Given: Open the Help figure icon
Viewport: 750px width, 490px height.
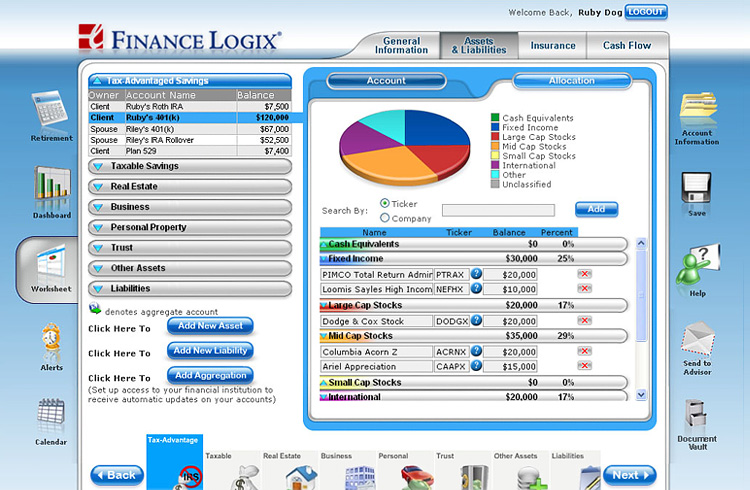Looking at the screenshot, I should [x=697, y=264].
